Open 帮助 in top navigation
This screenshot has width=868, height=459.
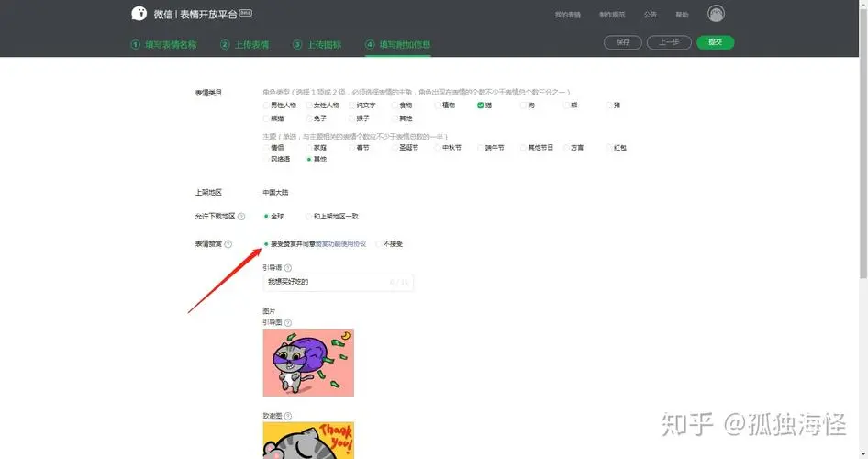point(682,15)
